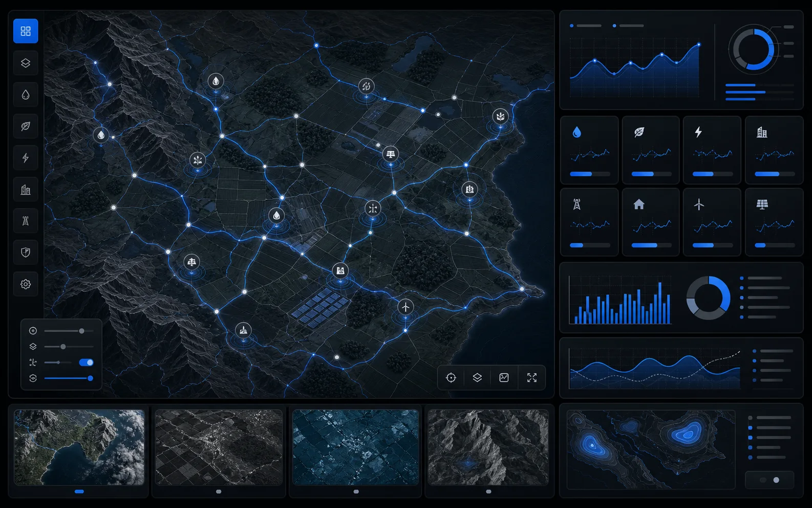Click the crosshair locate button in the map toolbar

(x=451, y=378)
